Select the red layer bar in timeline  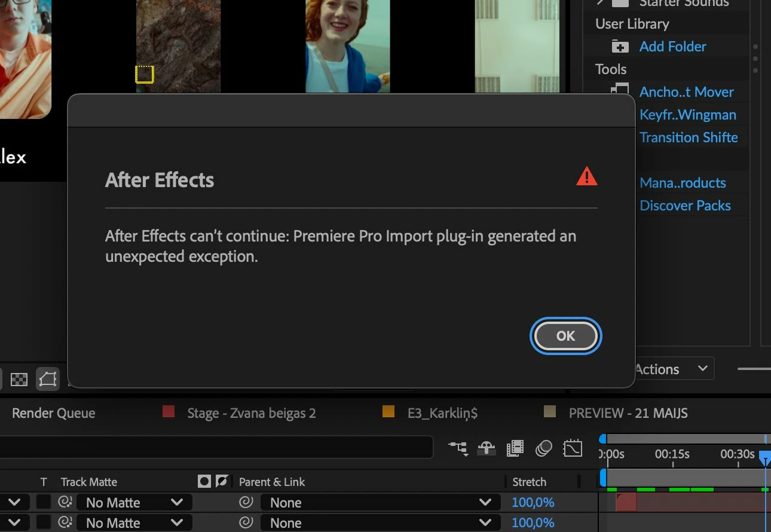(x=692, y=502)
